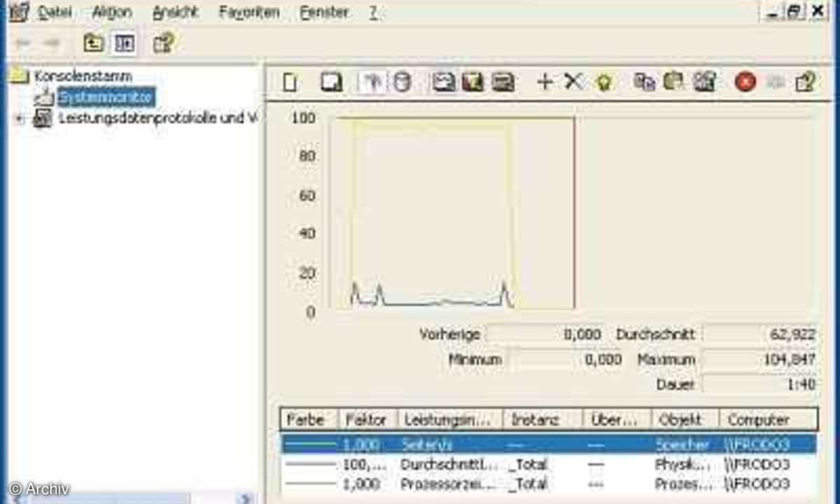Image resolution: width=840 pixels, height=504 pixels.
Task: Toggle the Highlight lightbulb button
Action: pos(603,83)
